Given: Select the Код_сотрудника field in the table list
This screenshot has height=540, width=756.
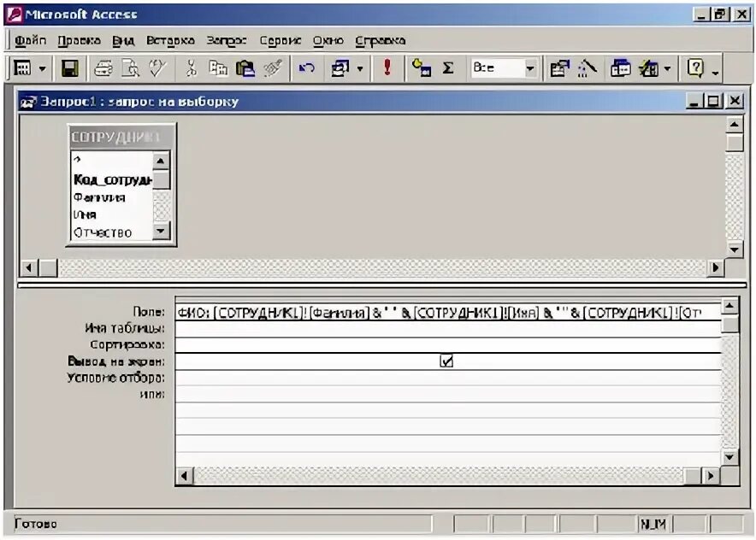Looking at the screenshot, I should (112, 180).
